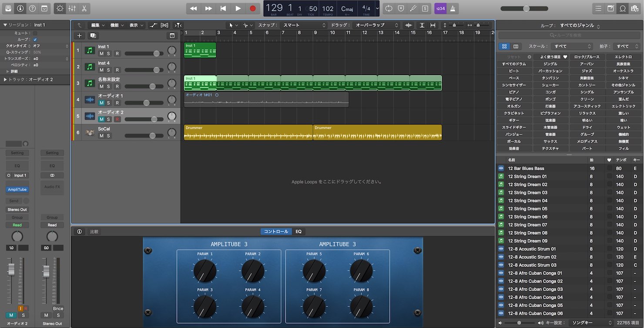Toggle ミュート checkbox in region inspector
This screenshot has height=328, width=644.
[x=35, y=33]
